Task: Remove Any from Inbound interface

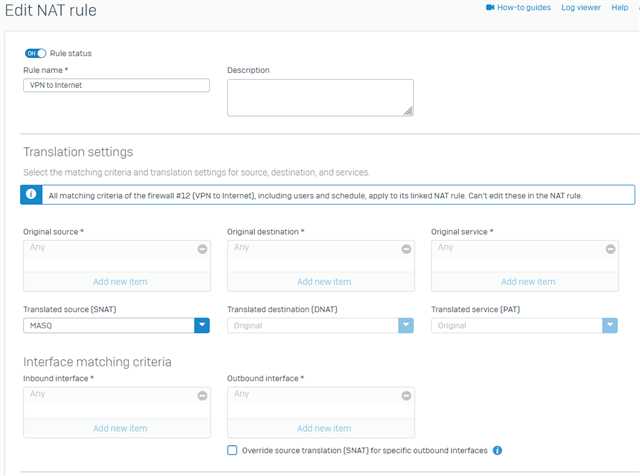Action: tap(202, 396)
